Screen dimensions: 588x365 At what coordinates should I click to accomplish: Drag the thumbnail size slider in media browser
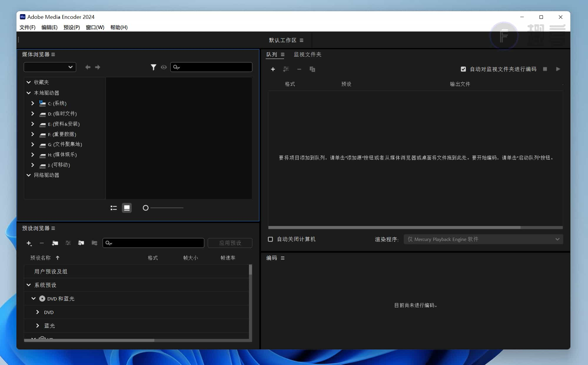pyautogui.click(x=145, y=207)
